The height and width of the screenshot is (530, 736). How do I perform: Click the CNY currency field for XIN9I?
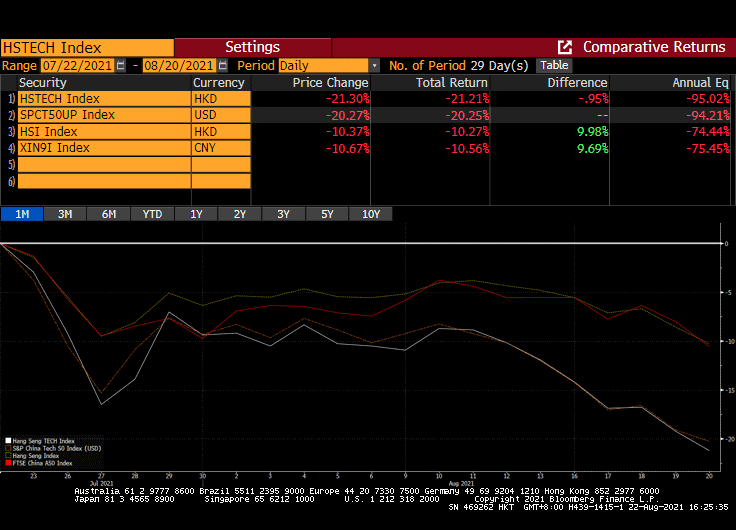click(221, 148)
